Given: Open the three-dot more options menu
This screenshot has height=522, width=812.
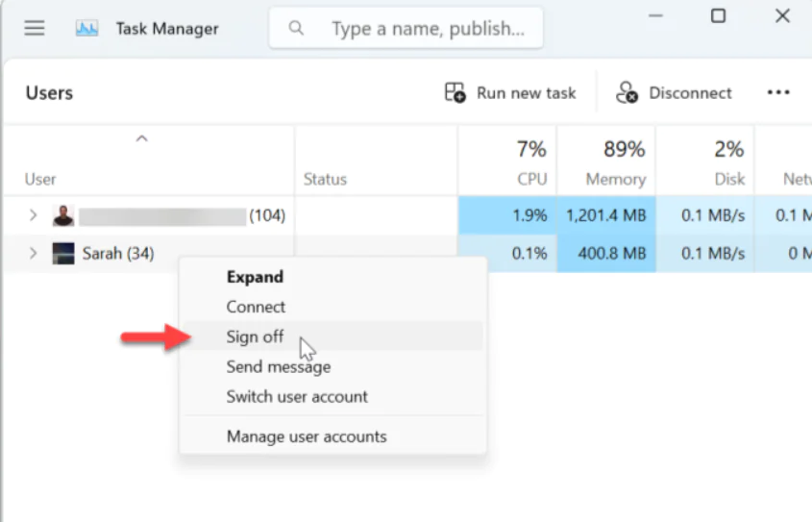Looking at the screenshot, I should 777,92.
